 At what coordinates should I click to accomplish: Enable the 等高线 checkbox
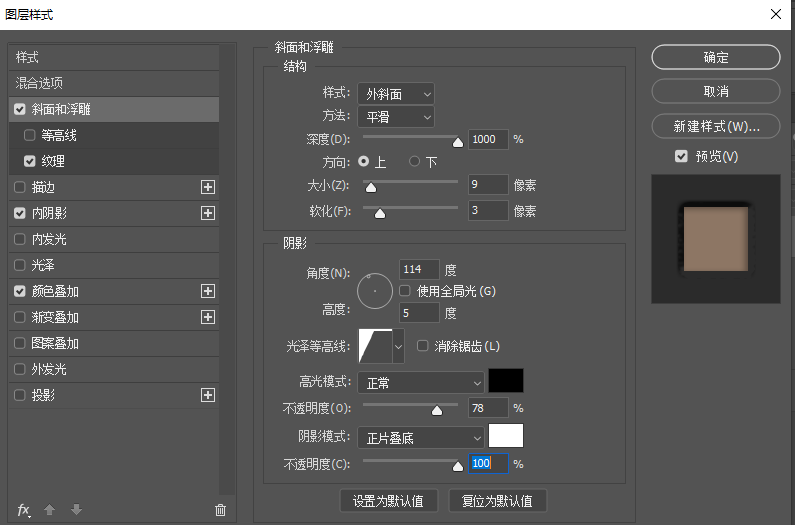coord(29,135)
